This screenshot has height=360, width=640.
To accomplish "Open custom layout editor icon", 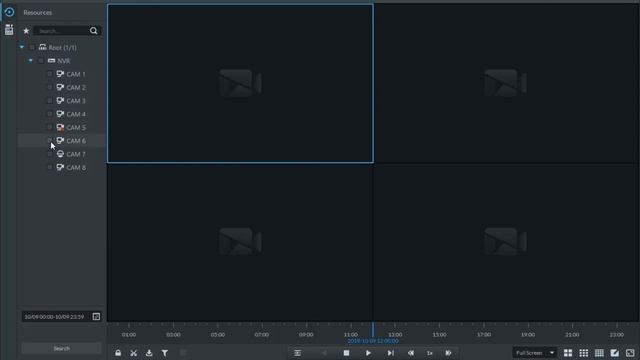I will pos(615,353).
